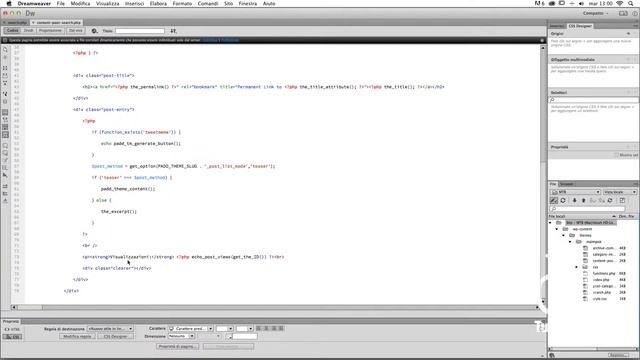This screenshot has width=640, height=360.
Task: Switch to Codice view
Action: (13, 31)
